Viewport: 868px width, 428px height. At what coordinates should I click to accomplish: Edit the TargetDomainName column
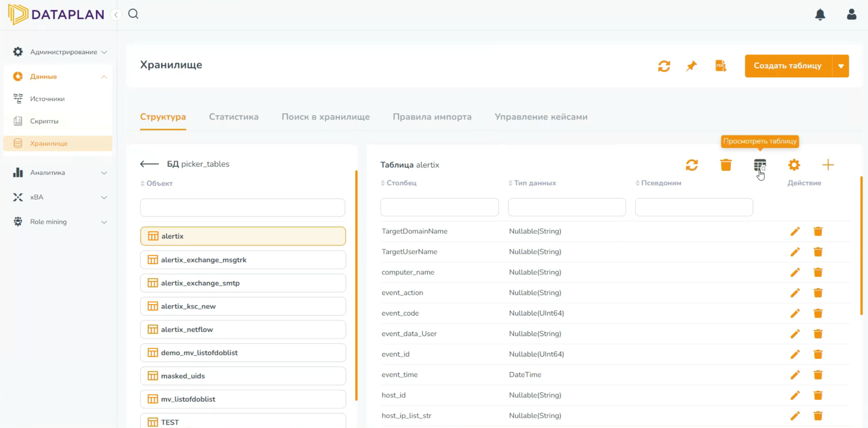pos(795,232)
